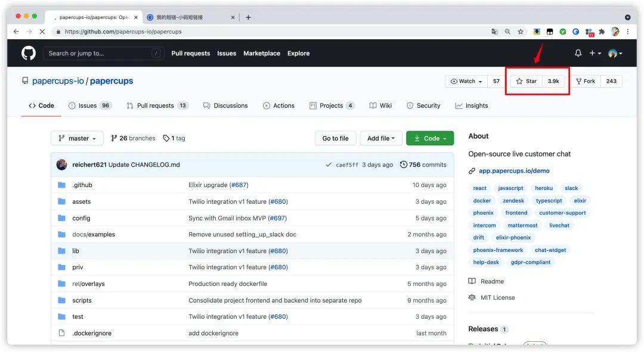Open the Actions tab
This screenshot has width=644, height=352.
[278, 105]
